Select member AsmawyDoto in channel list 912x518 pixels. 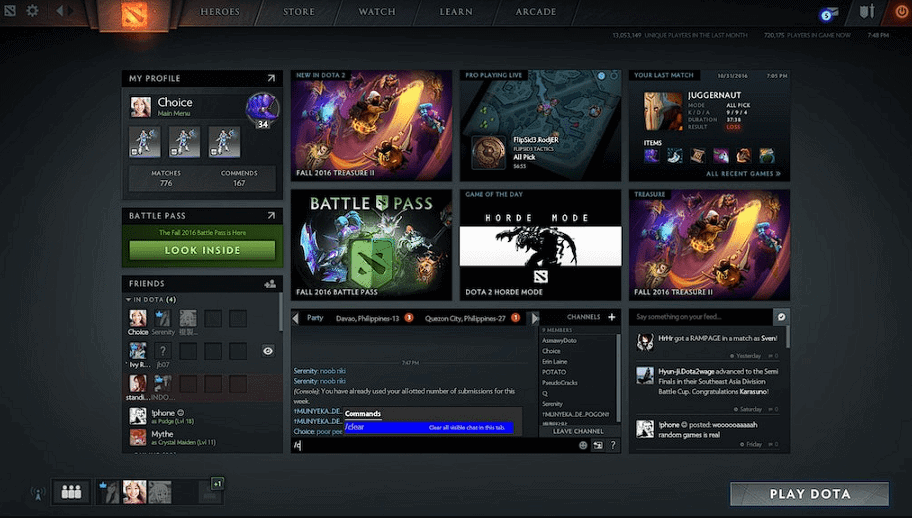click(x=559, y=341)
